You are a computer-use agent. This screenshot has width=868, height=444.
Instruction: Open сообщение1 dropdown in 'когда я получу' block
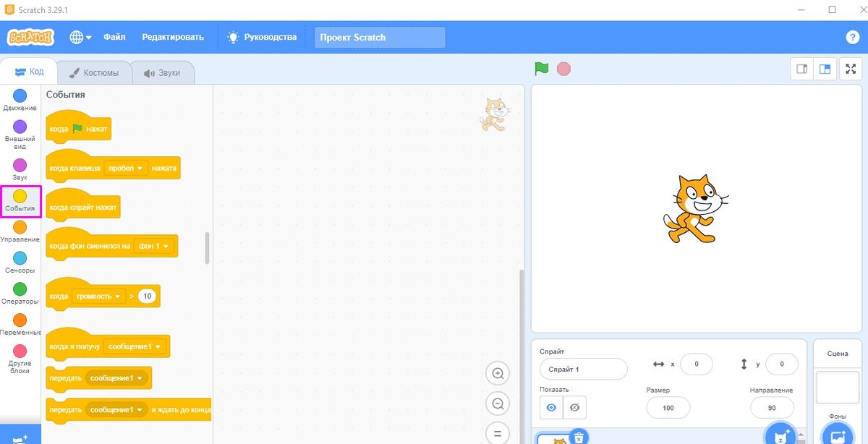click(x=135, y=346)
